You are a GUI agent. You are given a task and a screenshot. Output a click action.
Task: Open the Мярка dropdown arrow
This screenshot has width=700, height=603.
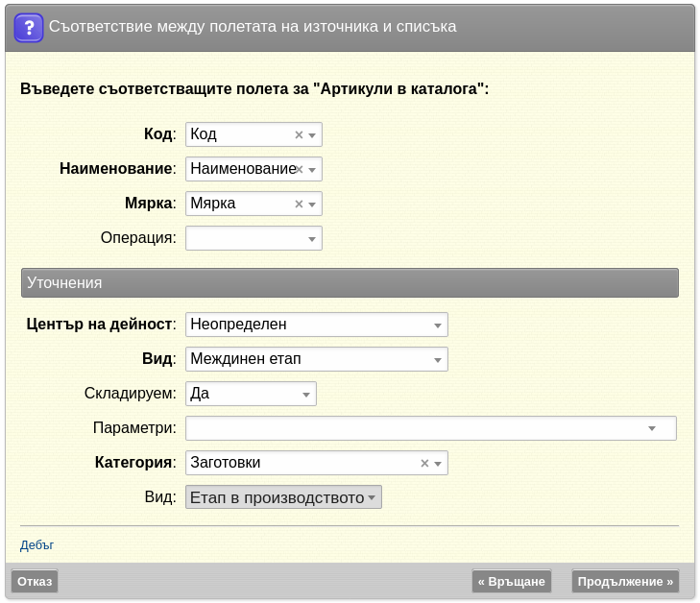[312, 204]
